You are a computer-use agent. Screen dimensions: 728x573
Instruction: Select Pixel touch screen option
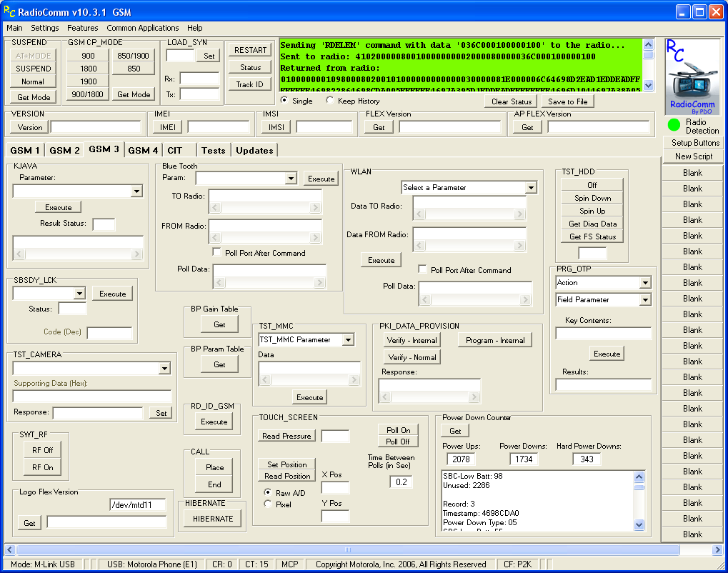tap(267, 504)
